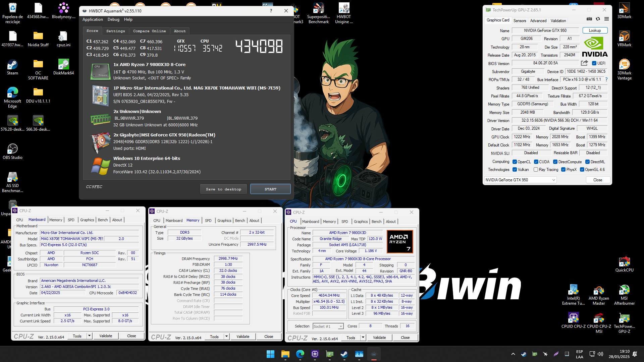
Task: Toggle OpenGL 4.6 checkbox in GPU-Z
Action: 582,170
